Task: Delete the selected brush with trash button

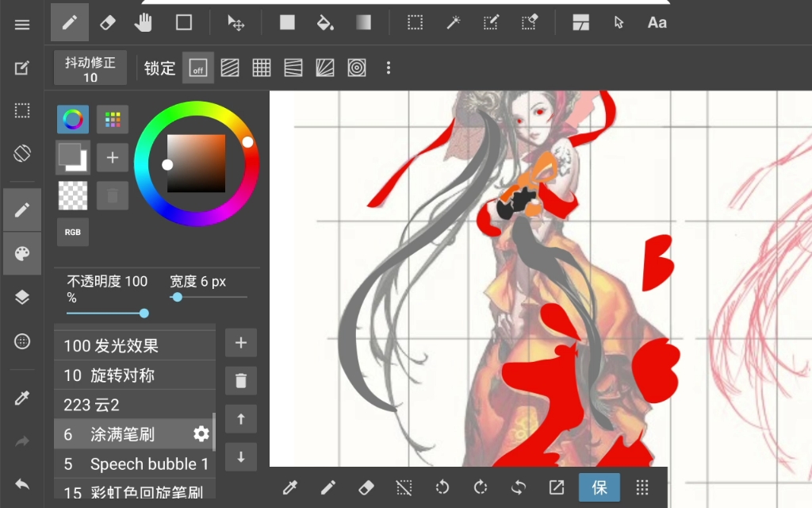Action: click(241, 380)
